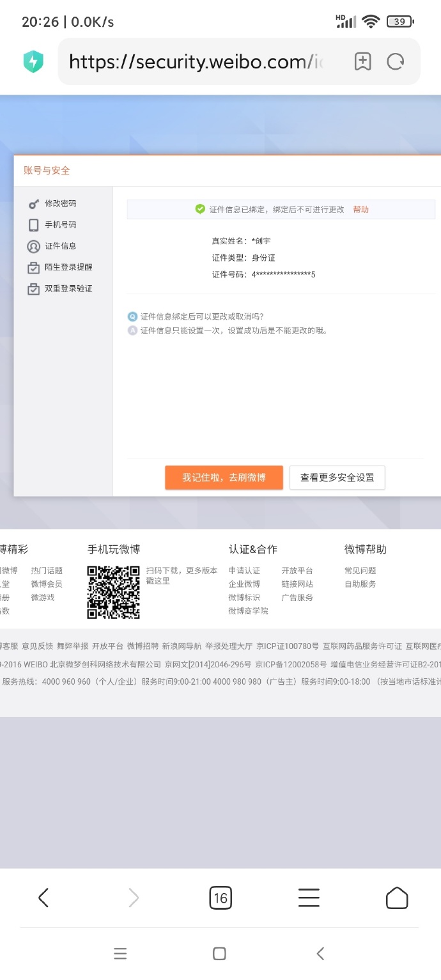Click the masked 证件号码 value
Screen dimensions: 441x980
(x=284, y=275)
